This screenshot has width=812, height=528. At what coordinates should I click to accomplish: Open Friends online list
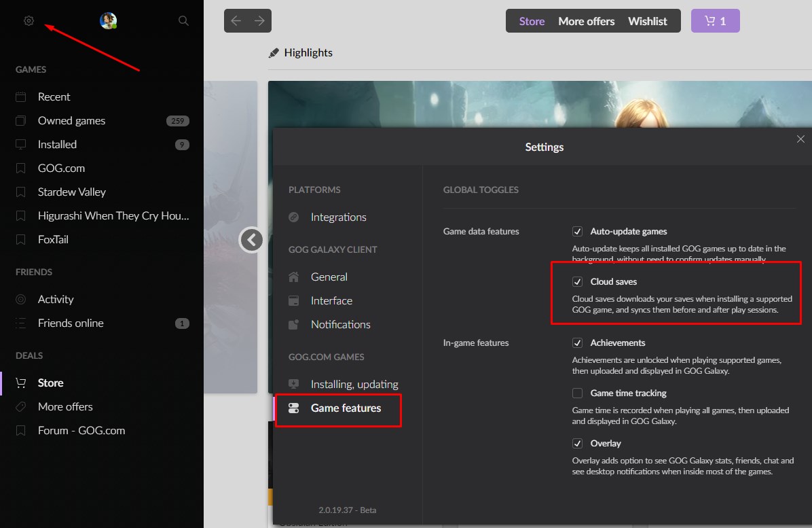click(71, 323)
